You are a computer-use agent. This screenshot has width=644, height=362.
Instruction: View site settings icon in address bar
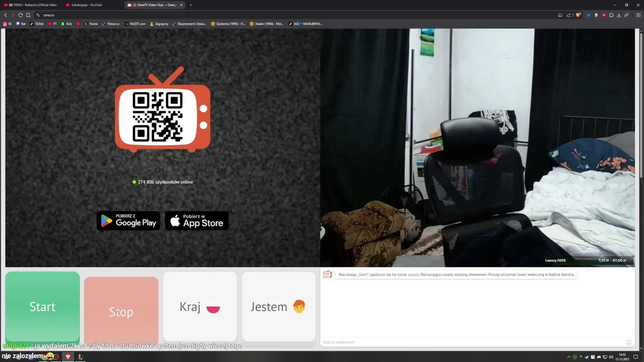point(38,15)
